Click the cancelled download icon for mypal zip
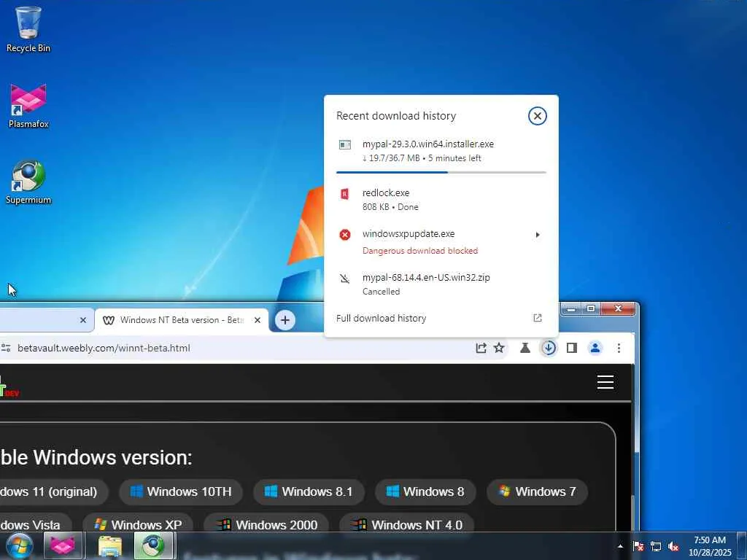747x560 pixels. click(x=344, y=279)
